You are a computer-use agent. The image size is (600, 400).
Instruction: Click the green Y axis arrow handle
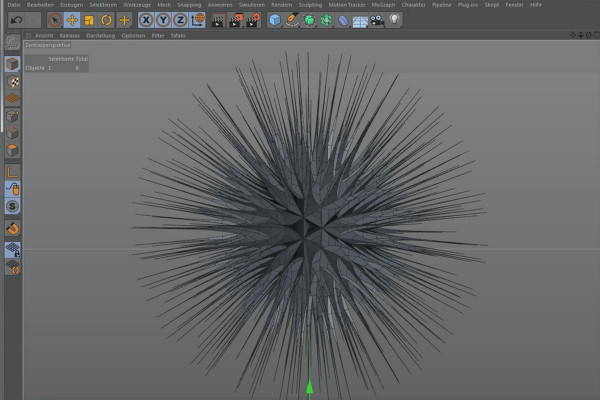click(310, 387)
